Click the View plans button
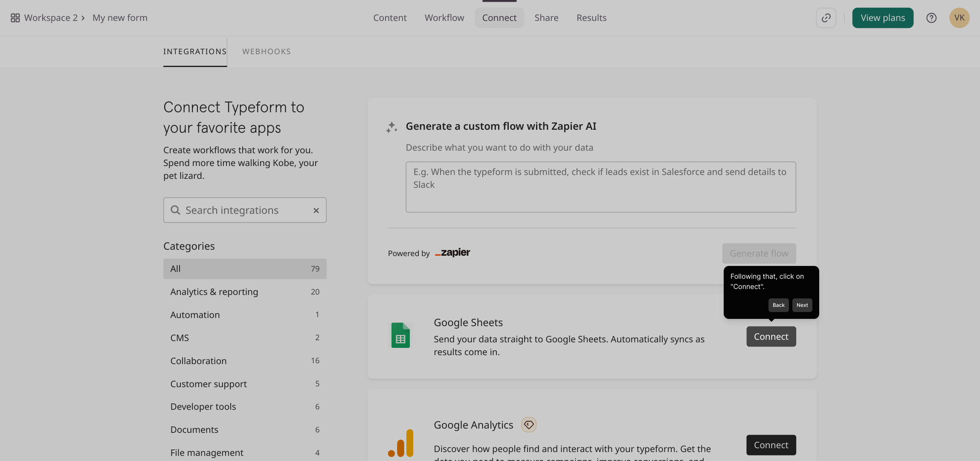980x461 pixels. coord(883,18)
